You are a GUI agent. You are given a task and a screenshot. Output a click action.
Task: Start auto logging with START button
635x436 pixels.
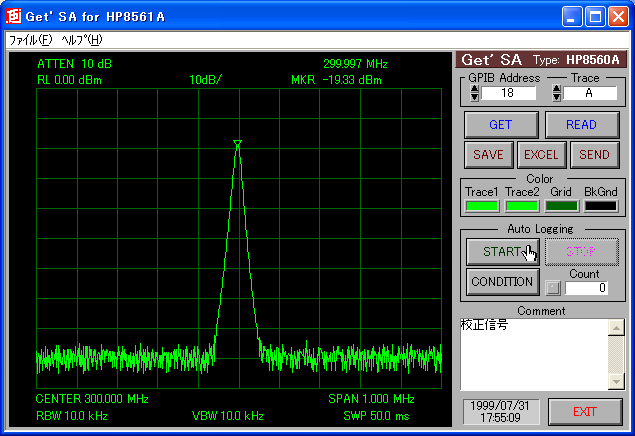tap(502, 251)
